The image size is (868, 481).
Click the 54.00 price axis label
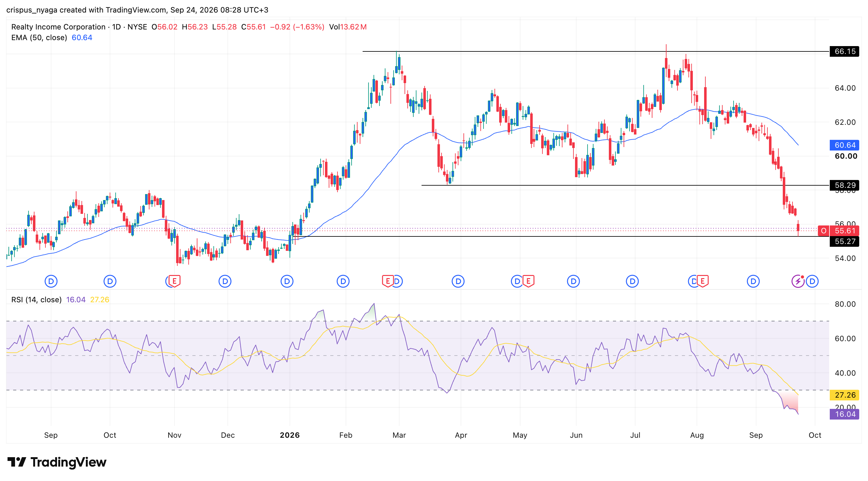pos(845,259)
